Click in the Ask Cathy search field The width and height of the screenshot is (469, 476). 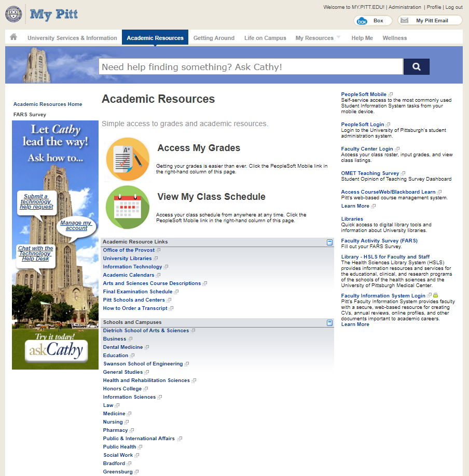[251, 66]
